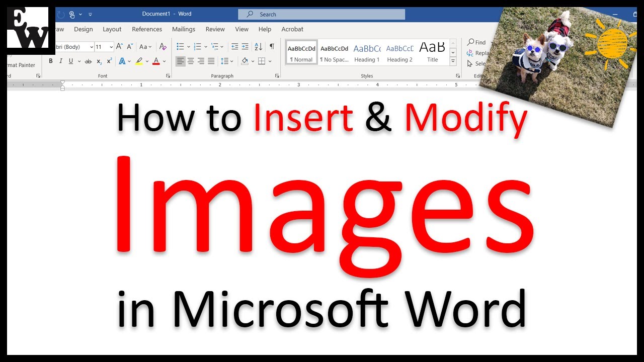Open the Help tab
The width and height of the screenshot is (644, 362).
[x=265, y=29]
